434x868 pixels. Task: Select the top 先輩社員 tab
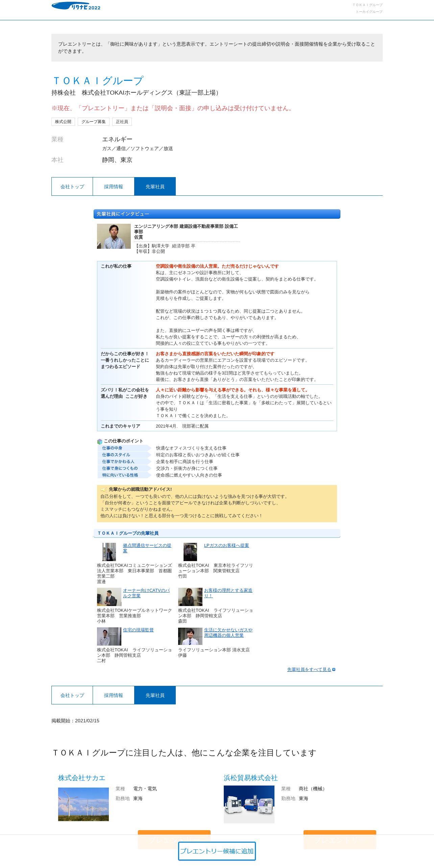(155, 187)
